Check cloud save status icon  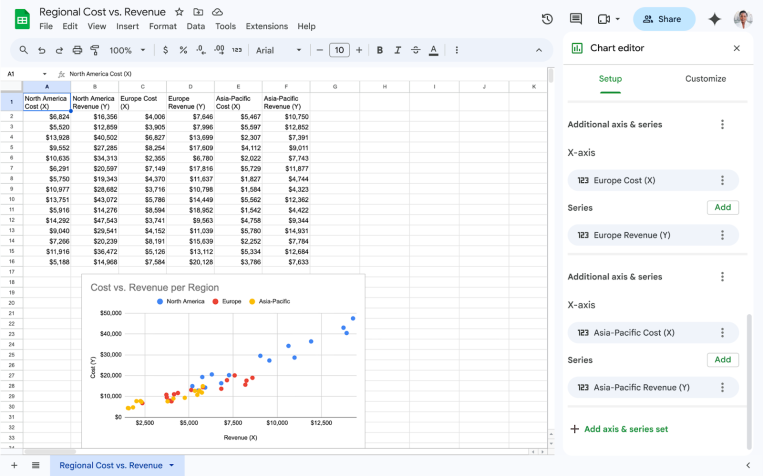(218, 12)
